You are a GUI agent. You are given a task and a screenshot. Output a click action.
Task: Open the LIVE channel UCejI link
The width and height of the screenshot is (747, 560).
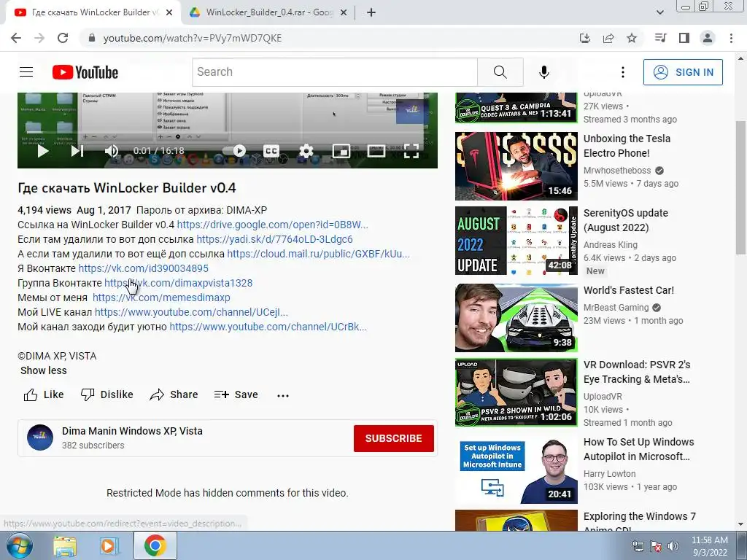click(191, 312)
